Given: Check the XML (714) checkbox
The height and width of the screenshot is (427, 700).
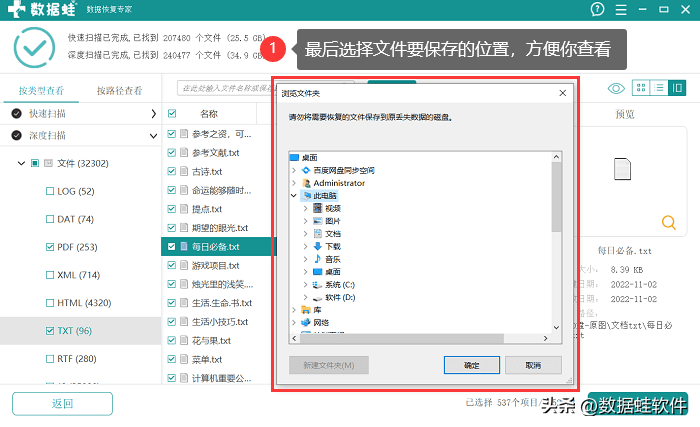Looking at the screenshot, I should click(50, 275).
